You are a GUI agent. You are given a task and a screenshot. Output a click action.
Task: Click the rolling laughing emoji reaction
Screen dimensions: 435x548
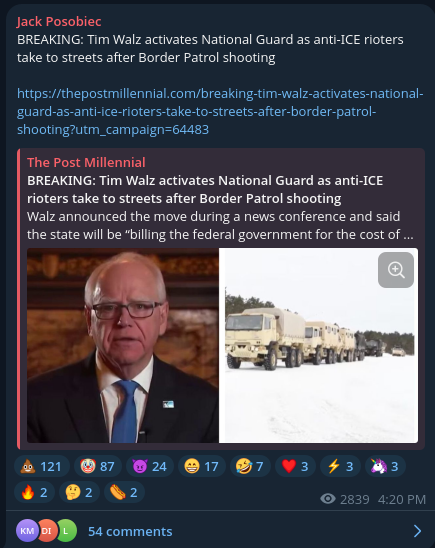click(x=250, y=466)
